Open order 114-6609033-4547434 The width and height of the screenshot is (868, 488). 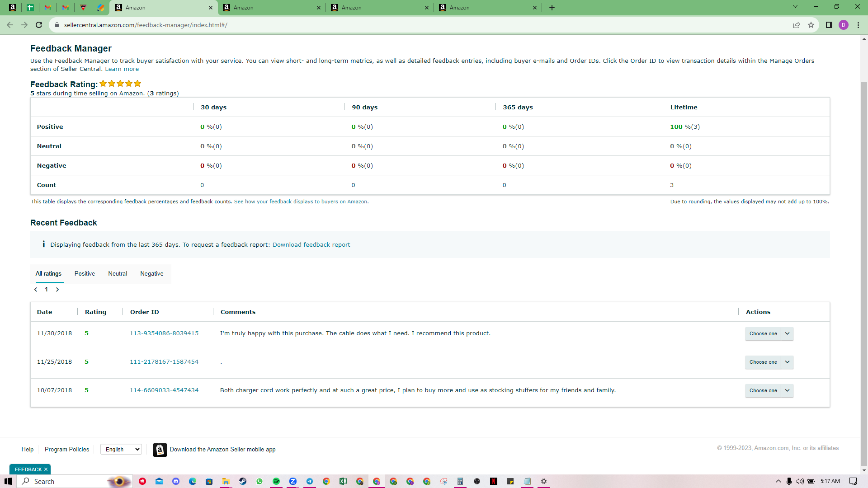tap(164, 390)
